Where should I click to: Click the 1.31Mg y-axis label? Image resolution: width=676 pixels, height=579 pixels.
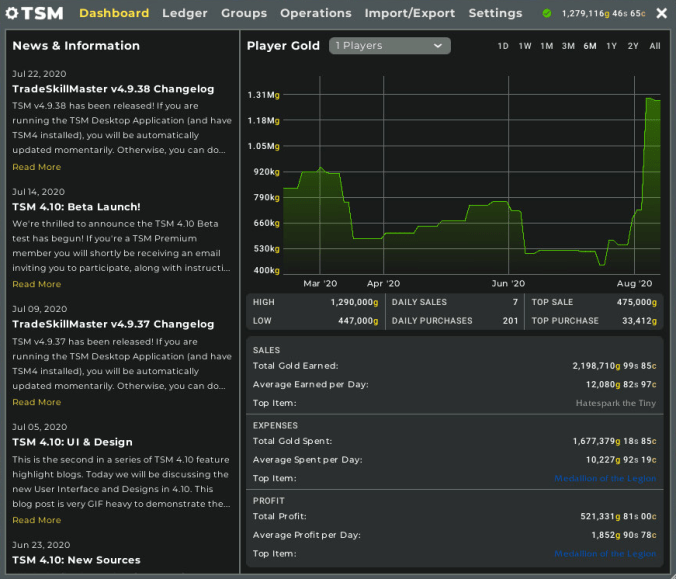pyautogui.click(x=263, y=95)
